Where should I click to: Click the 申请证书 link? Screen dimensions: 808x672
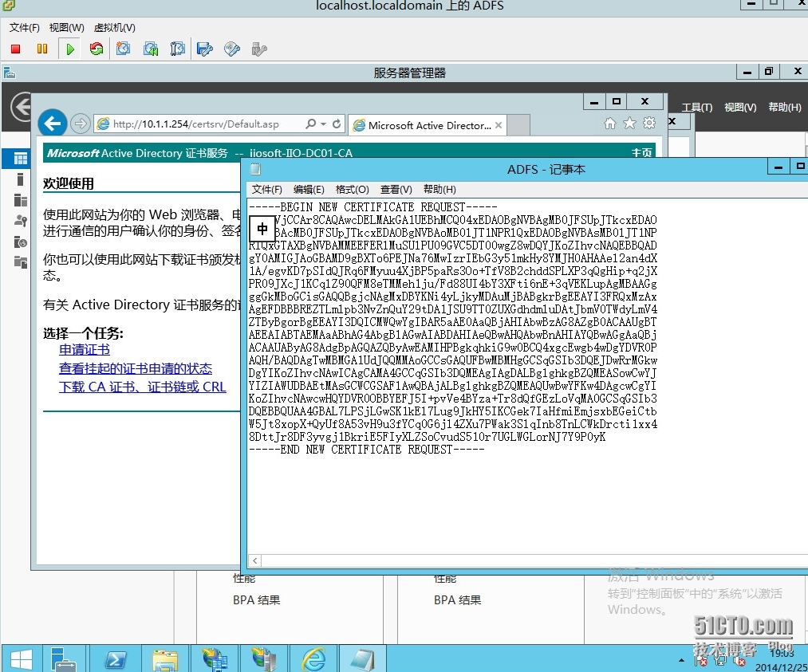coord(85,350)
